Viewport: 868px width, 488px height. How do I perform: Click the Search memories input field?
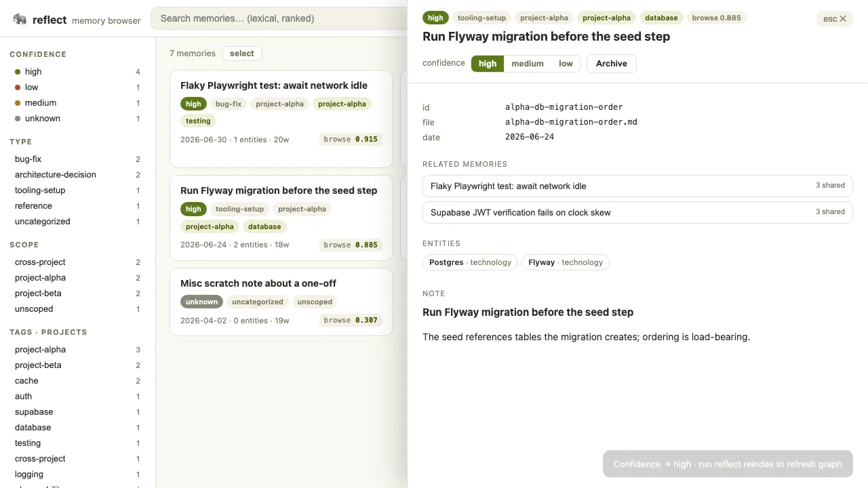point(279,18)
